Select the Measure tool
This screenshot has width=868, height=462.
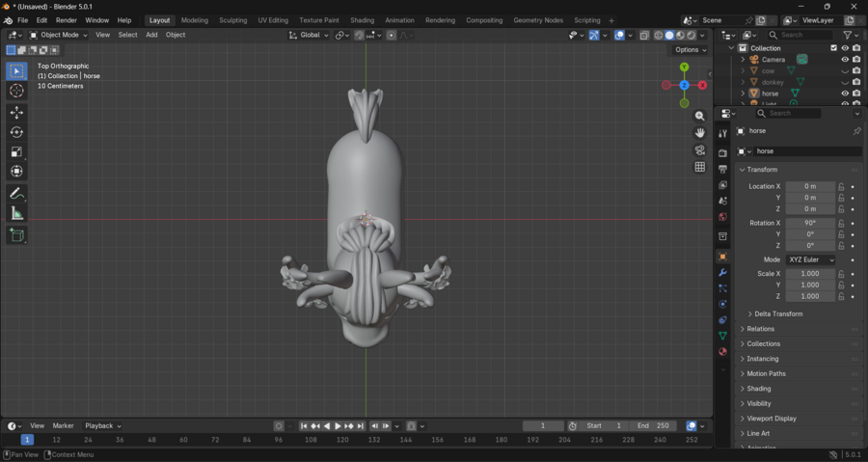(x=16, y=213)
